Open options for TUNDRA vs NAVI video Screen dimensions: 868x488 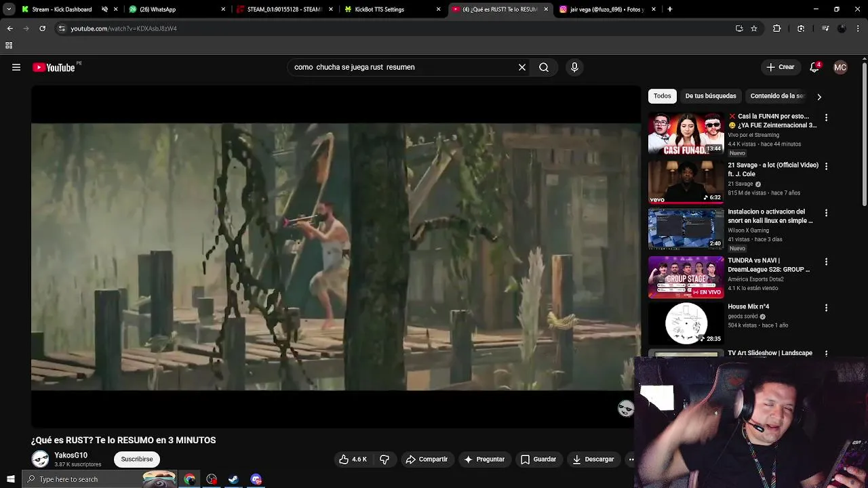tap(826, 262)
